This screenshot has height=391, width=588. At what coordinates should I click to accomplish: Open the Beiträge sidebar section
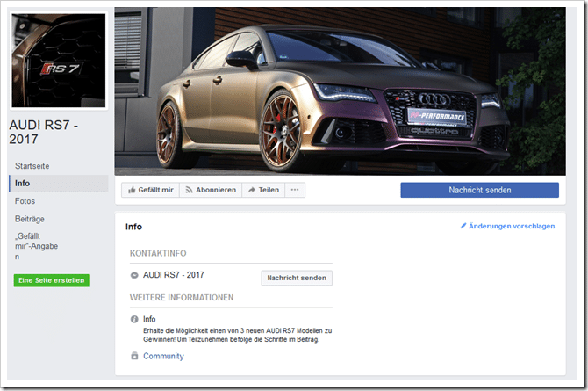(x=29, y=219)
